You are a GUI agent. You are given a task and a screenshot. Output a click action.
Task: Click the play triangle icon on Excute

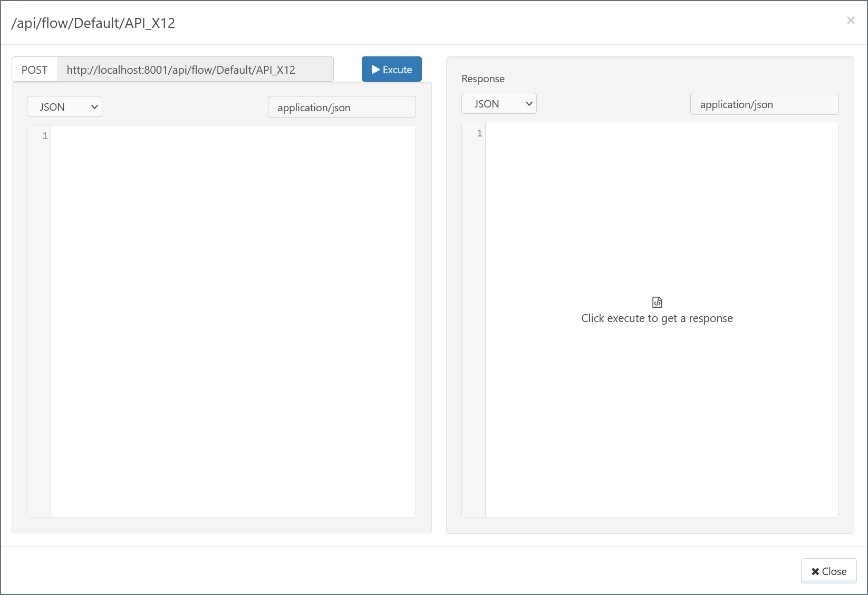(375, 70)
